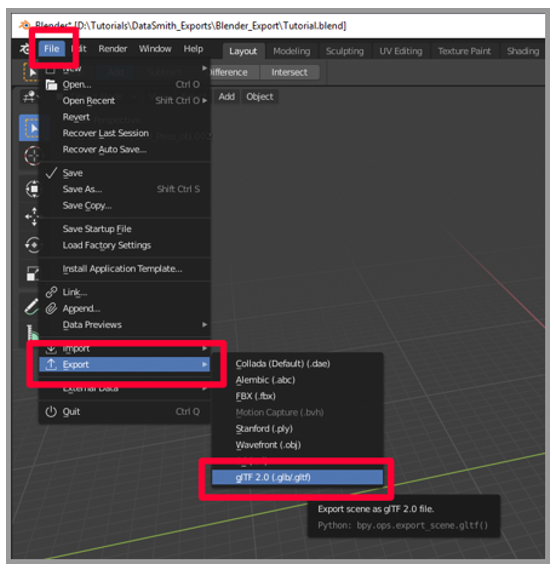Choose Append... in the File menu
Viewport: 554px width, 569px height.
(x=124, y=308)
